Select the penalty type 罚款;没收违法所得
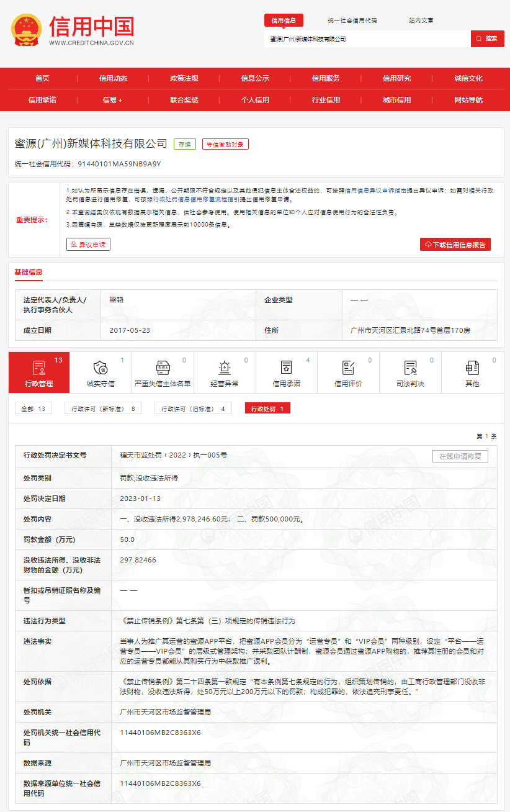This screenshot has width=510, height=812. (148, 478)
